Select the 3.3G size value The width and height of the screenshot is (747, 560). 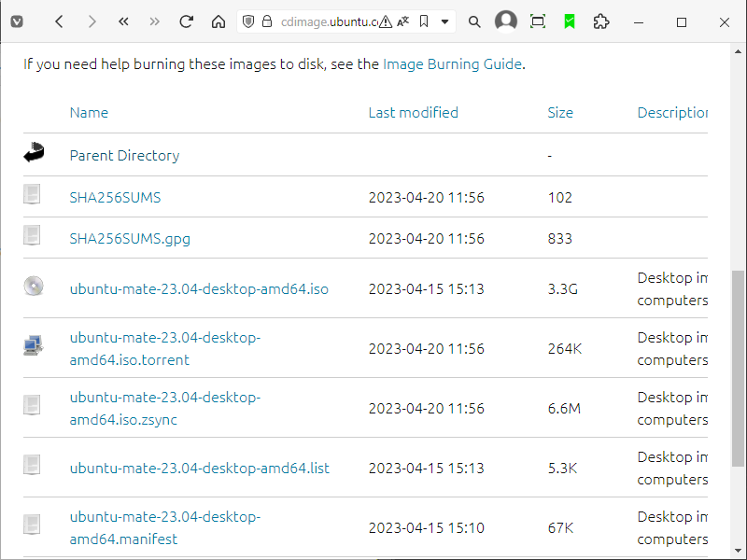pos(563,288)
